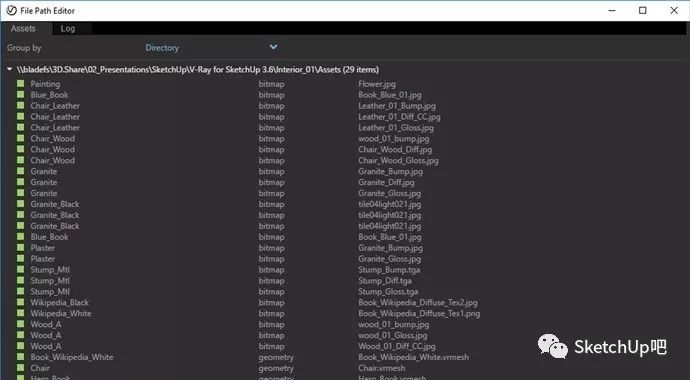Select the Wikipedia_White asset name

click(x=61, y=314)
